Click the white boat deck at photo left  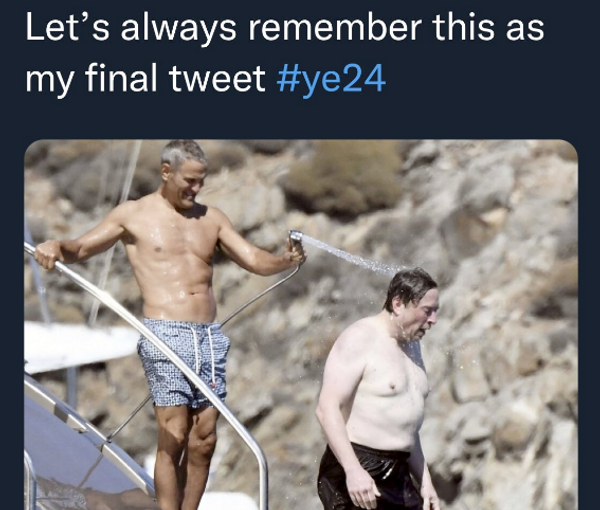coord(78,346)
